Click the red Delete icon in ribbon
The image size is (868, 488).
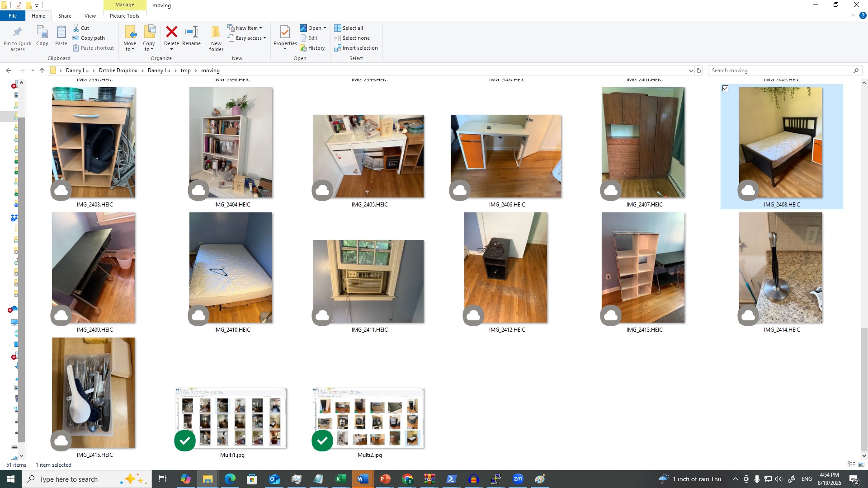[x=171, y=33]
